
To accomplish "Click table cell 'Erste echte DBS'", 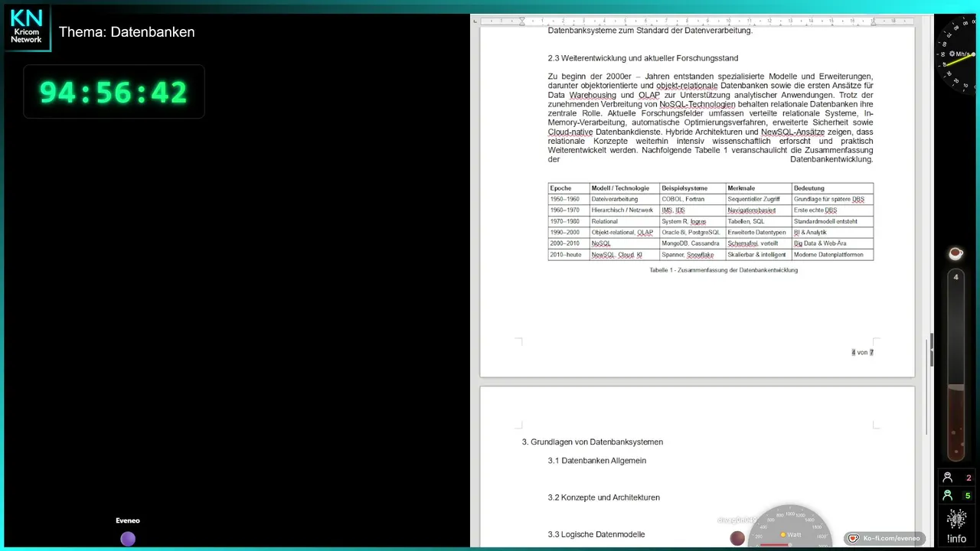I will tap(832, 210).
